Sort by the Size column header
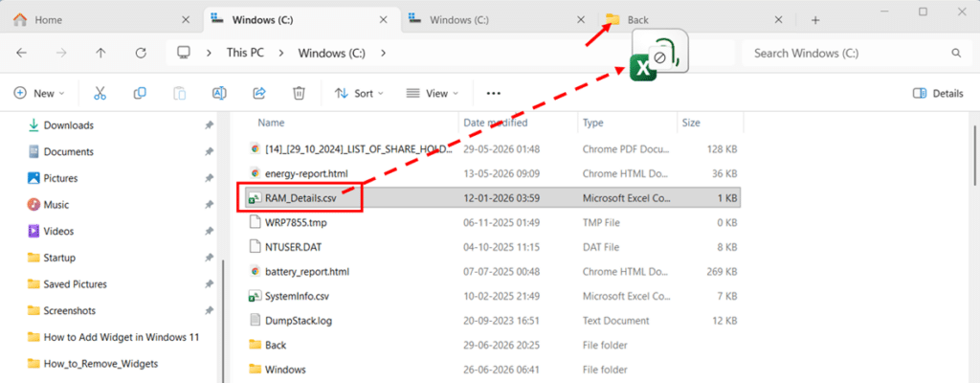 691,123
